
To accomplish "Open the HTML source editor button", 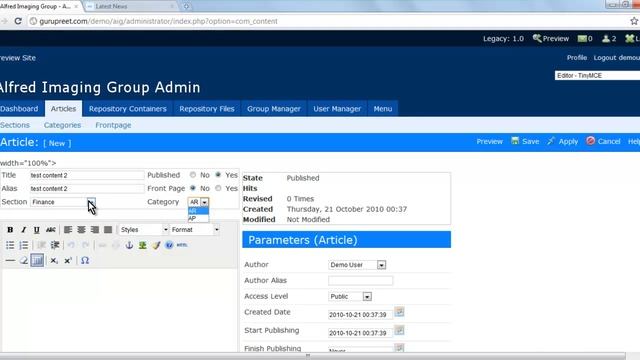I will 182,245.
